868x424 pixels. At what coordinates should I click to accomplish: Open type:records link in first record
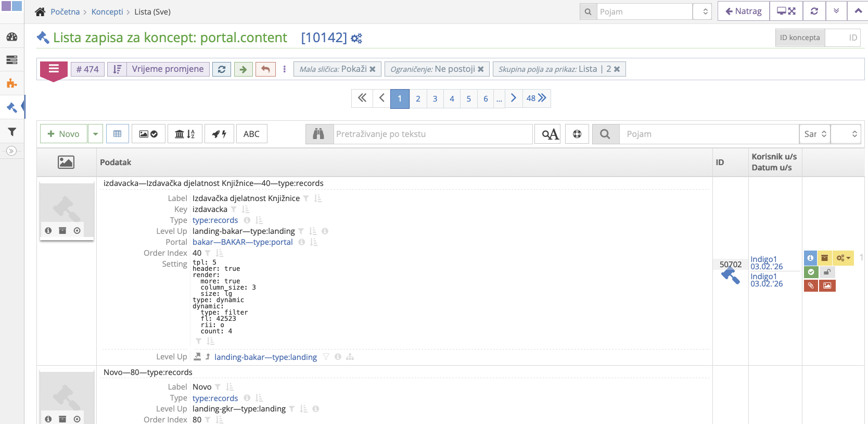coord(215,220)
